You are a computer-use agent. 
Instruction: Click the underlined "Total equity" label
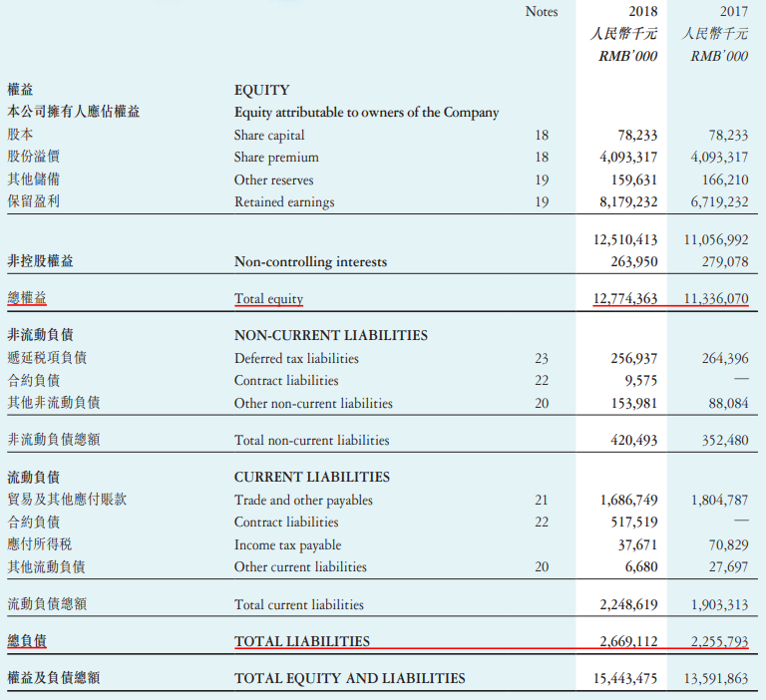[x=268, y=298]
